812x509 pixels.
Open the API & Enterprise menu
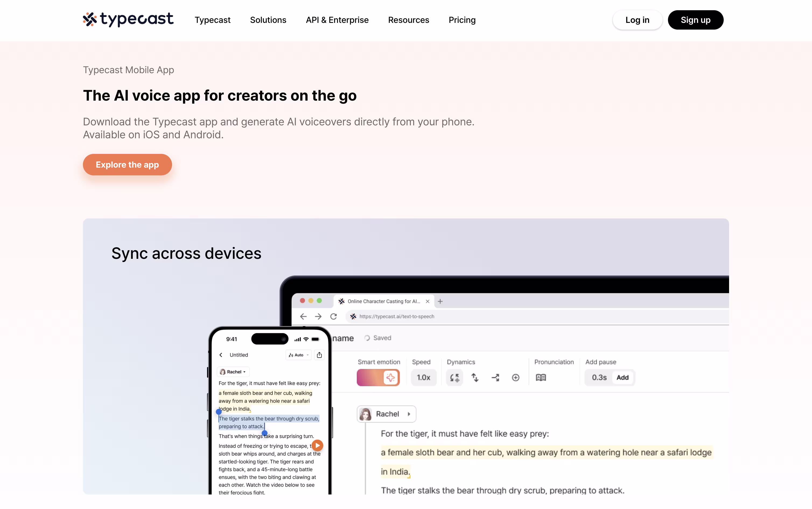click(337, 20)
